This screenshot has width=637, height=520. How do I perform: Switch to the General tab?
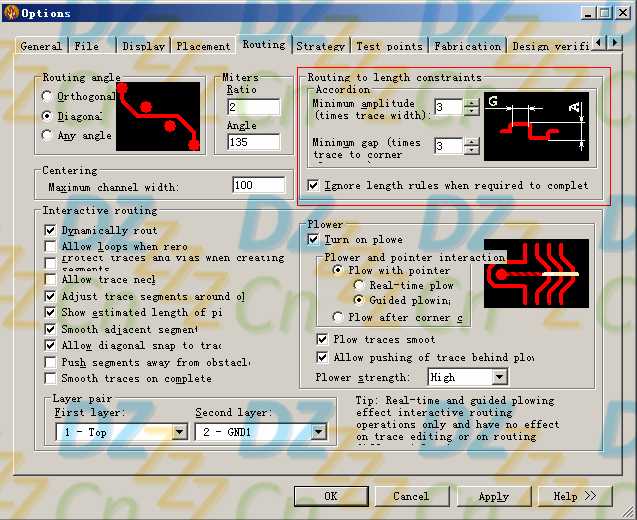(x=41, y=46)
